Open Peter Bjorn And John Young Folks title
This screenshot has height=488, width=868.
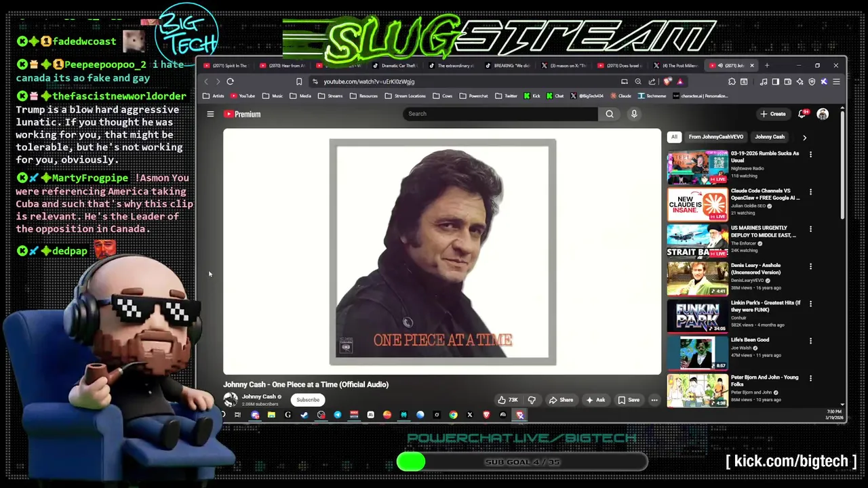point(765,381)
